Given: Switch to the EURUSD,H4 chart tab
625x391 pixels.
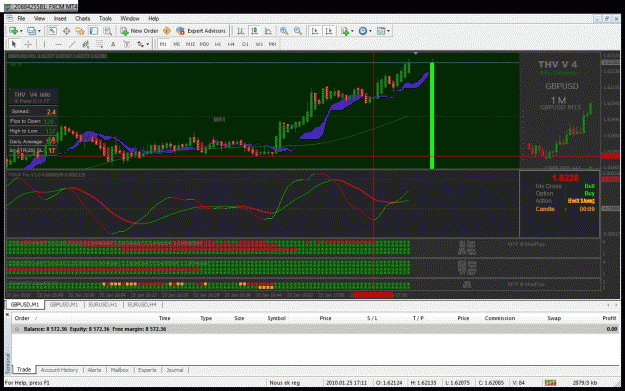Looking at the screenshot, I should tap(142, 305).
